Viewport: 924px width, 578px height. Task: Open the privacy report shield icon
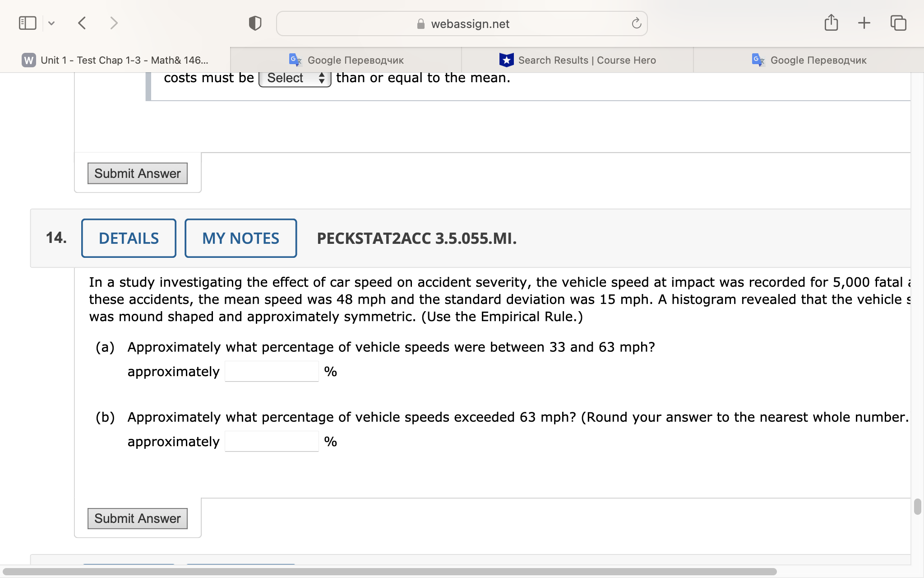(x=254, y=23)
